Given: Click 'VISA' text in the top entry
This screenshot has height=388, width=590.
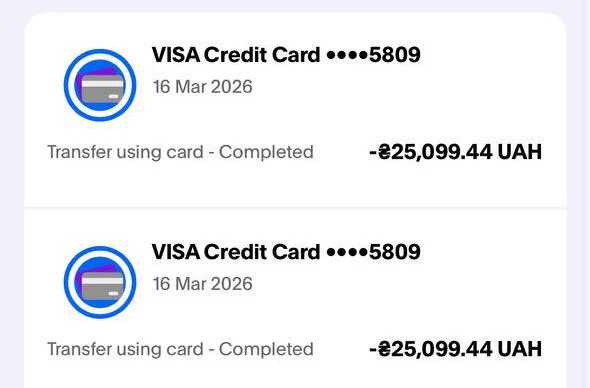Looking at the screenshot, I should (176, 55).
